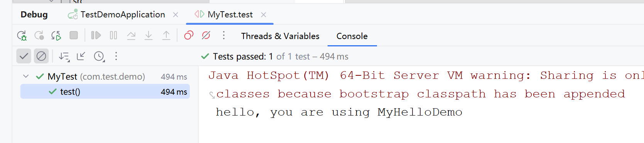Open the sort tests dropdown
This screenshot has width=644, height=143.
(x=64, y=56)
